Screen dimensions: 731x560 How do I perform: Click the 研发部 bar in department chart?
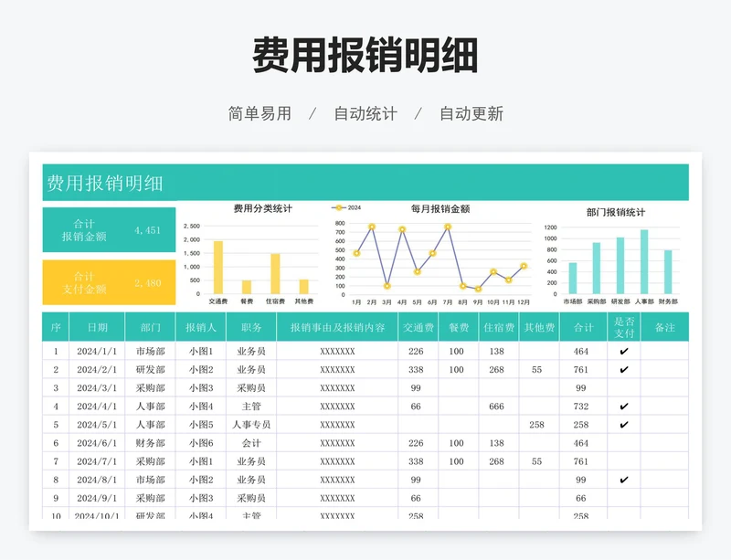(620, 266)
